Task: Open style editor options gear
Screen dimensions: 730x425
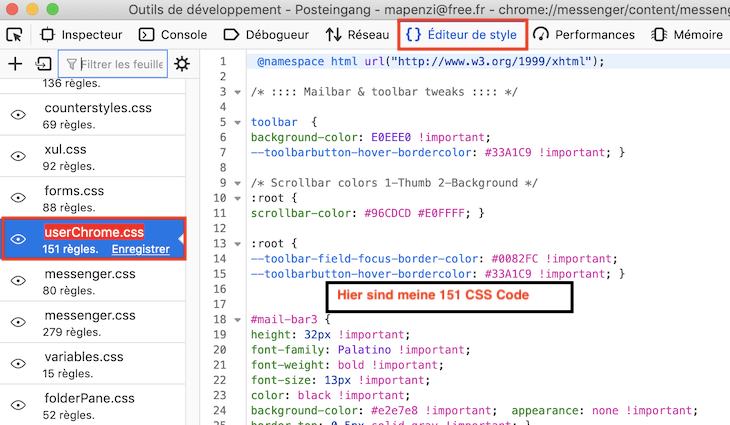Action: click(182, 64)
